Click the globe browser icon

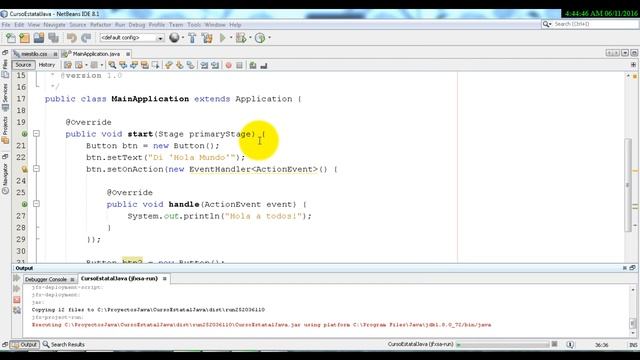pos(174,38)
